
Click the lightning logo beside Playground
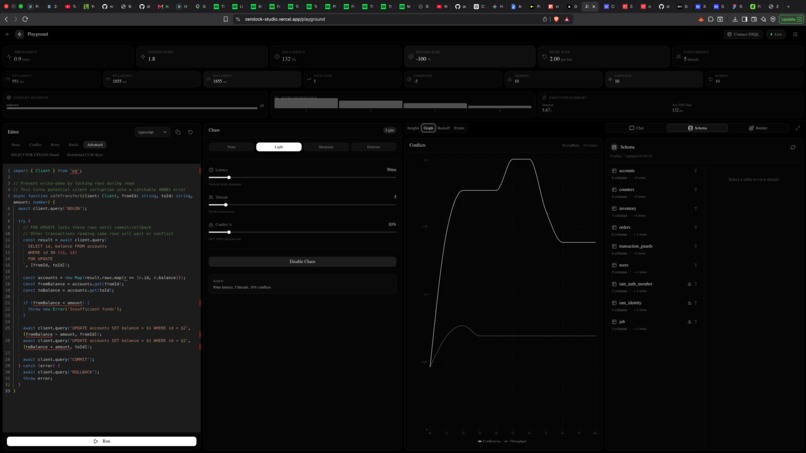click(20, 34)
